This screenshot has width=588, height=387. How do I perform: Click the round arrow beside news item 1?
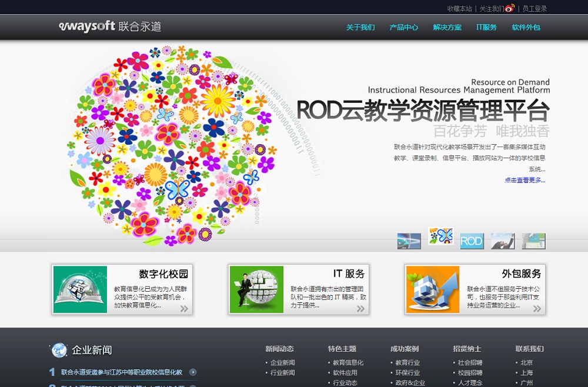(x=193, y=372)
